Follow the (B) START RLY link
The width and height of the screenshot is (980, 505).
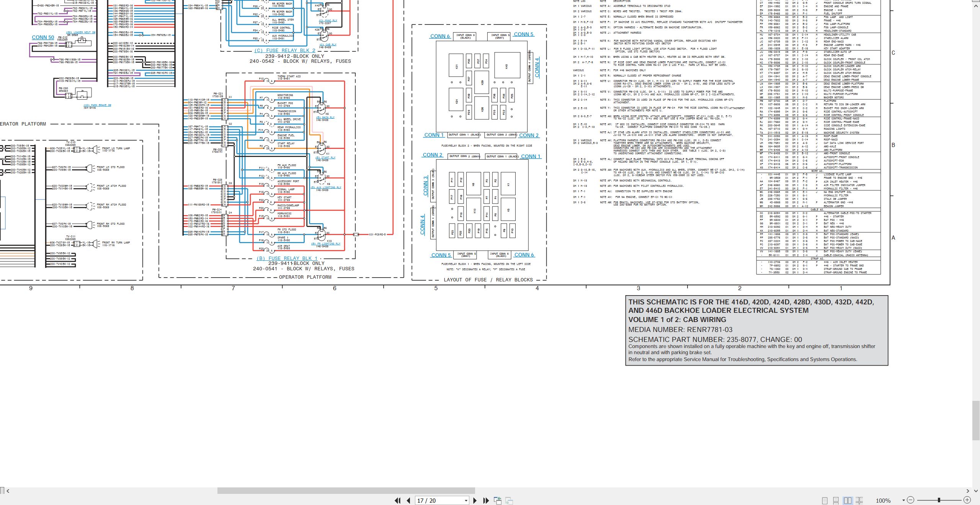point(325,158)
